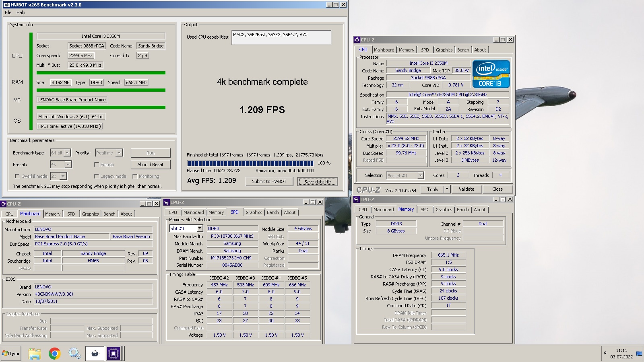Click the system tray language/flag icon
This screenshot has height=362, width=644.
639,354
